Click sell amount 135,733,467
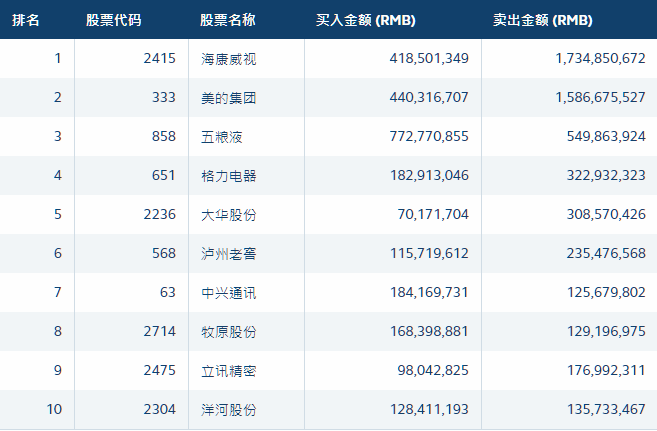 pyautogui.click(x=606, y=409)
